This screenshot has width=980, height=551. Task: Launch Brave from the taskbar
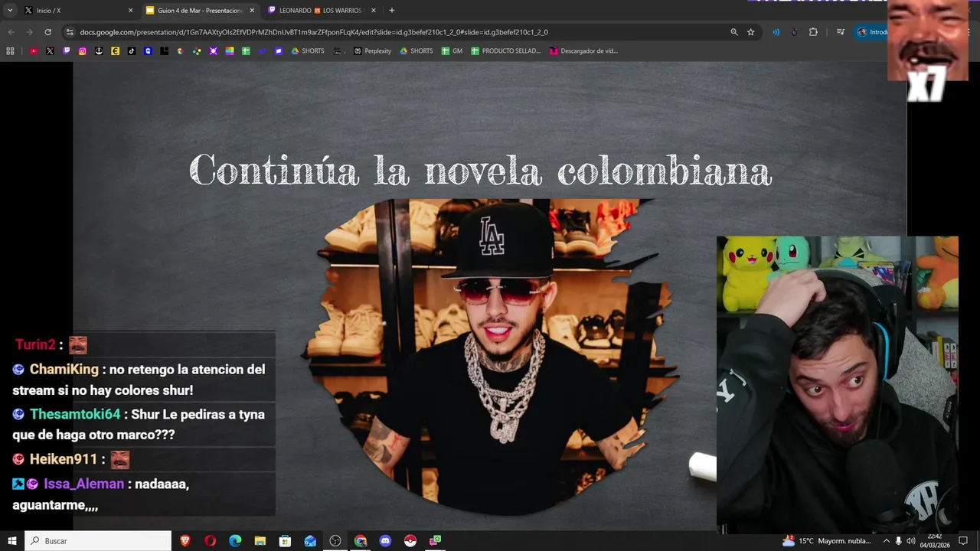(185, 541)
